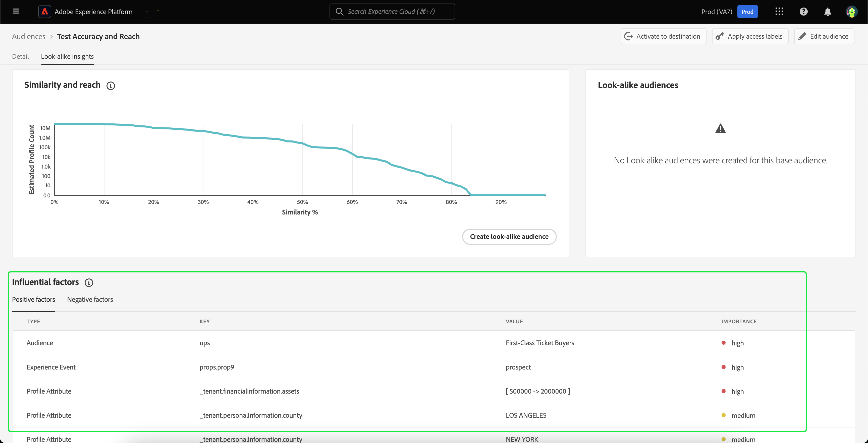
Task: Select the Positive factors tab
Action: 33,300
